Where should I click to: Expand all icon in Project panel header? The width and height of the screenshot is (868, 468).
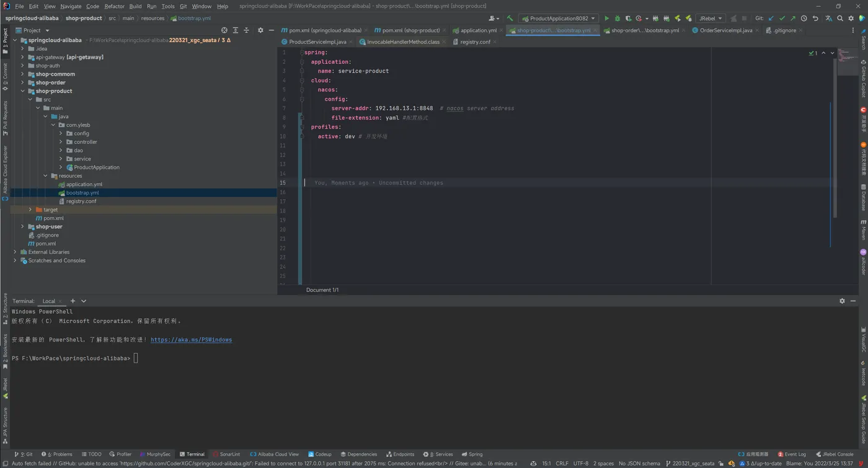tap(235, 30)
